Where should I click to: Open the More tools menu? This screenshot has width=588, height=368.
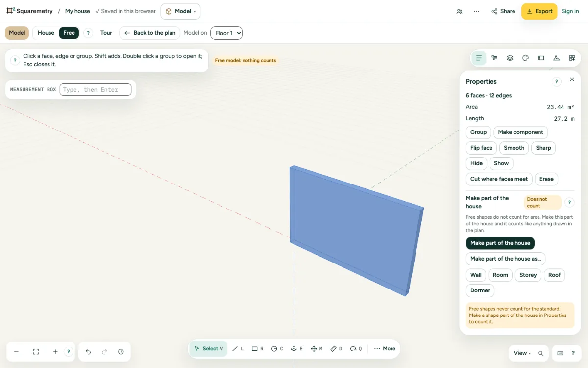[385, 349]
